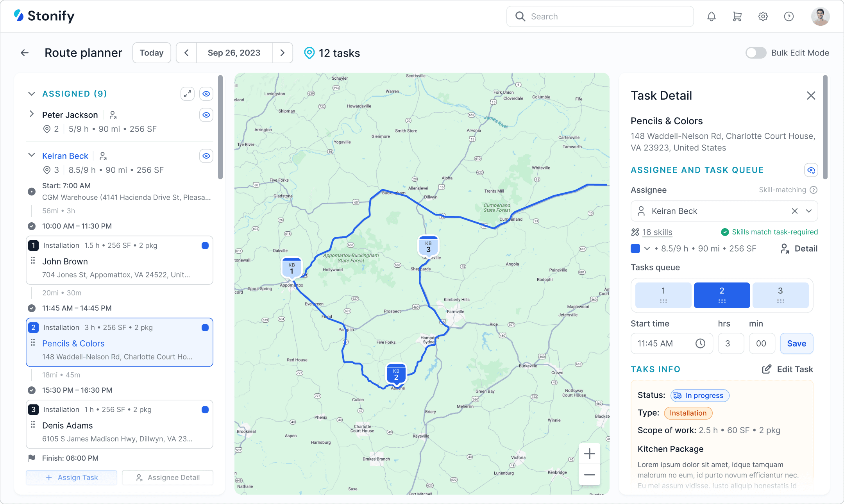Click the cart icon in the header
844x504 pixels.
(737, 16)
